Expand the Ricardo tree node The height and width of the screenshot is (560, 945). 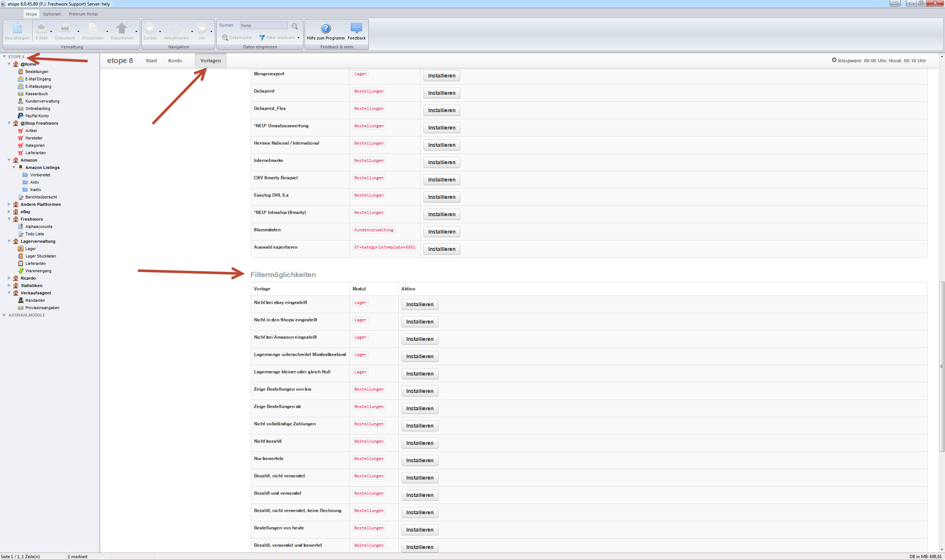pos(9,278)
